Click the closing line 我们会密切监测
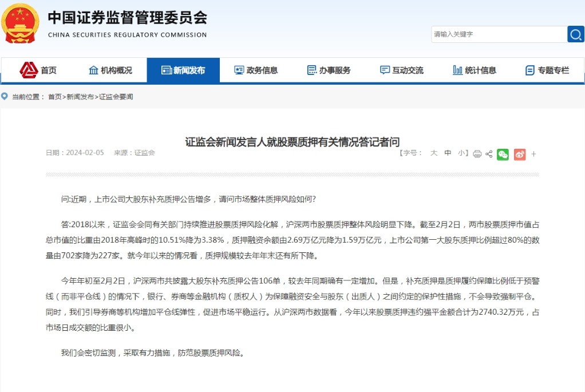The height and width of the screenshot is (392, 585). coord(153,353)
